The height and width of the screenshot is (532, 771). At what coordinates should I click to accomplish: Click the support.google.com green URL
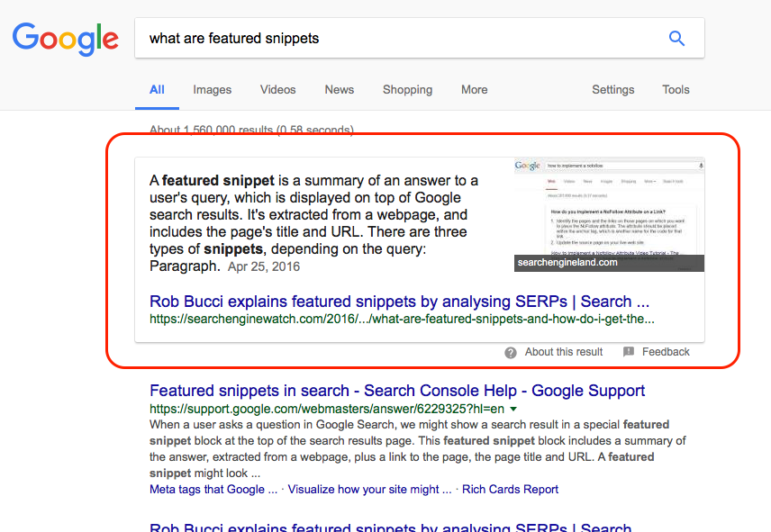coord(327,409)
